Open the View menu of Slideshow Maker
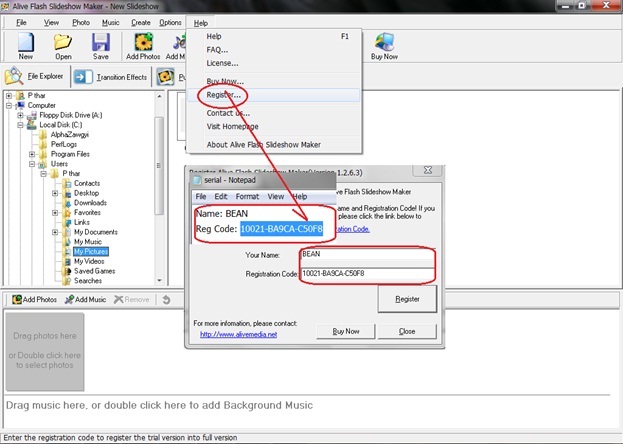 51,23
